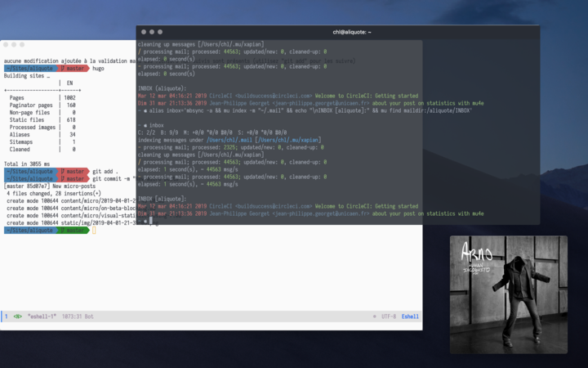Click the <N> evil state indicator
Image resolution: width=588 pixels, height=368 pixels.
pos(17,316)
